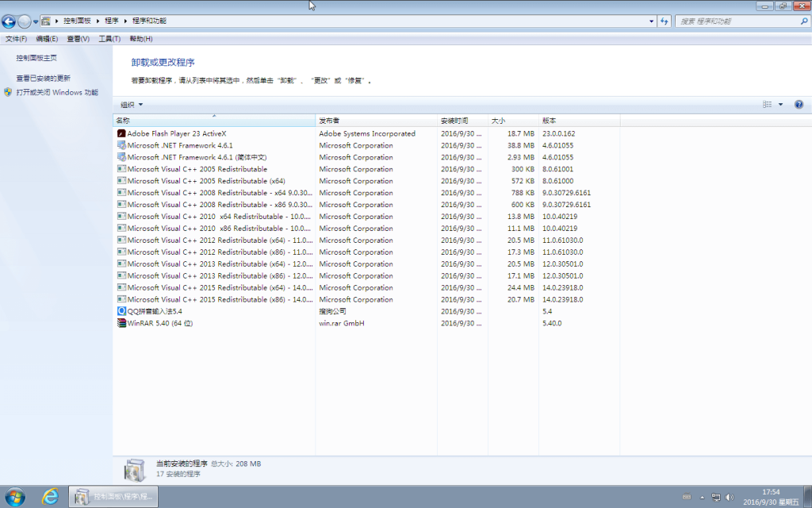Open the taskbar clock showing 17:54

[771, 497]
